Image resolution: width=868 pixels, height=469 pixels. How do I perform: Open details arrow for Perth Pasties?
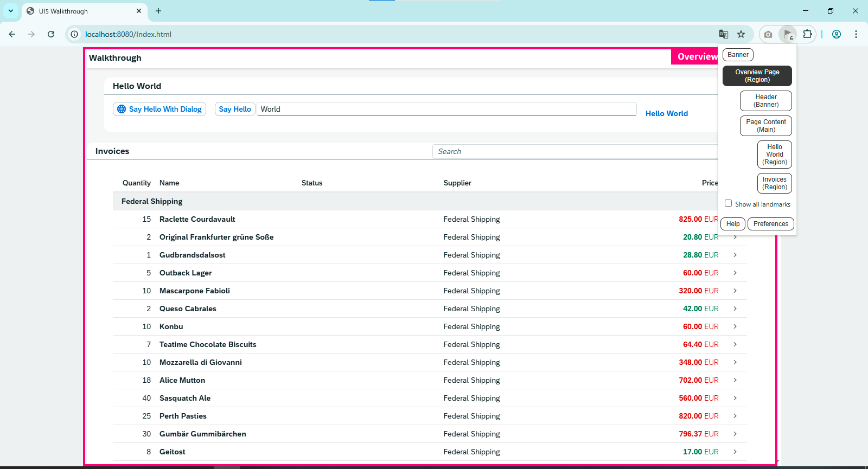pyautogui.click(x=735, y=416)
